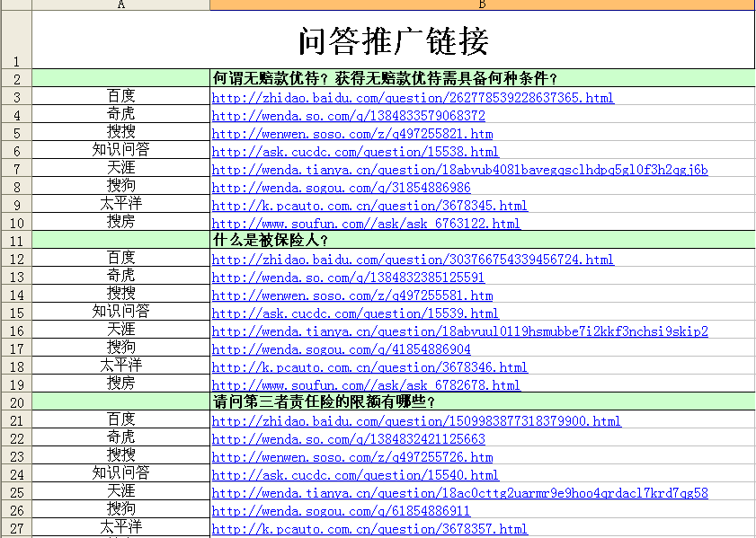756x538 pixels.
Task: Open ask.cucdc.com question 15538 link
Action: (355, 152)
